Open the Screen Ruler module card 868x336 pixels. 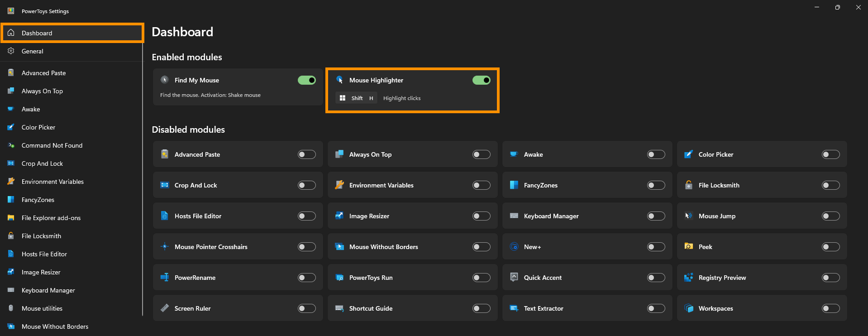click(238, 308)
